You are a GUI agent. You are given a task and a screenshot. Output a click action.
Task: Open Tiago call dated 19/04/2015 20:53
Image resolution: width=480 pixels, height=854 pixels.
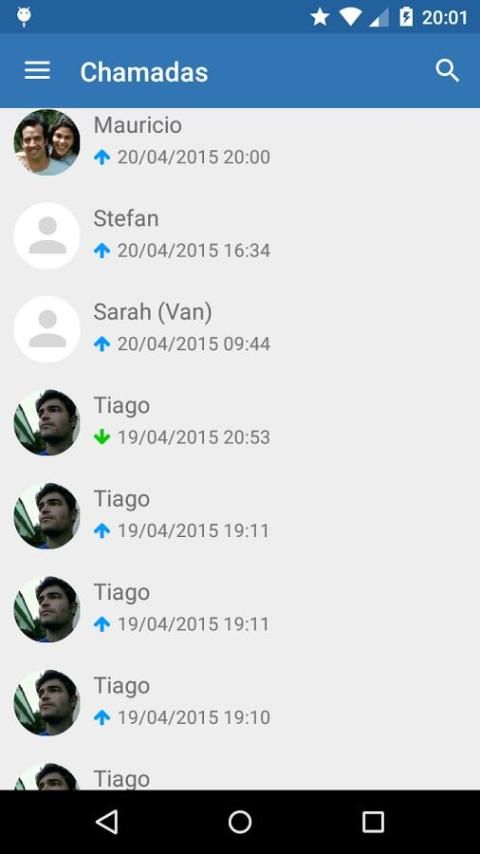[240, 423]
